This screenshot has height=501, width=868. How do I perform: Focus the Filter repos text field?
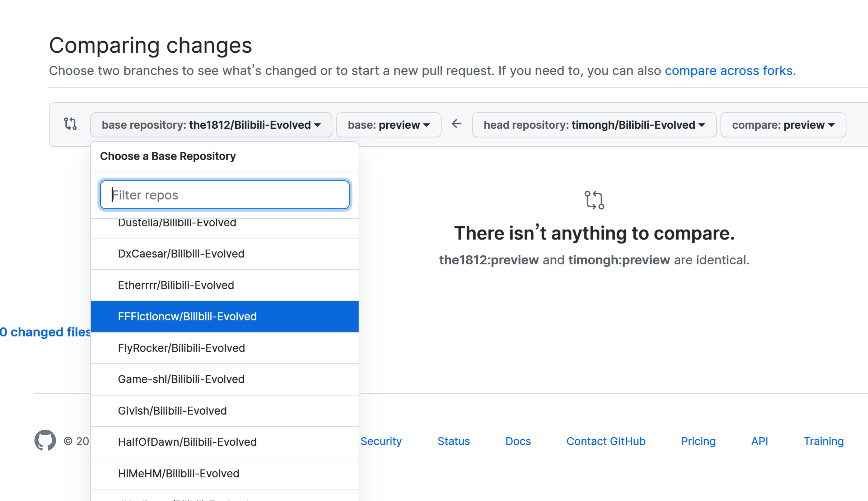(x=225, y=195)
